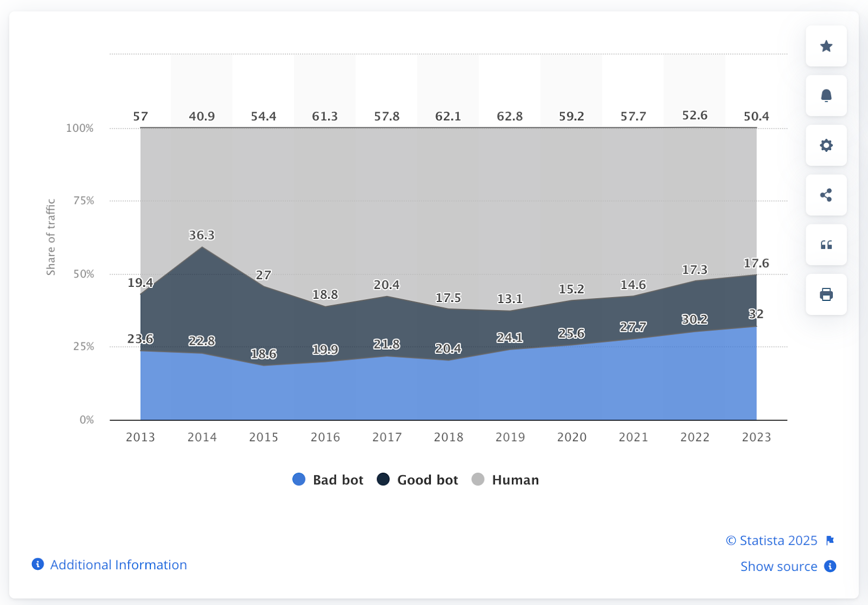Toggle the Human series in the legend
Screen dimensions: 868x605
[x=505, y=480]
